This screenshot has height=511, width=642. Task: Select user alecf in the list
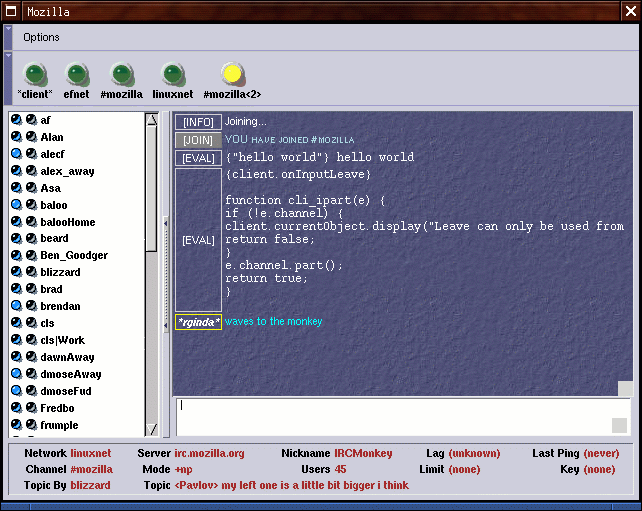(x=52, y=154)
